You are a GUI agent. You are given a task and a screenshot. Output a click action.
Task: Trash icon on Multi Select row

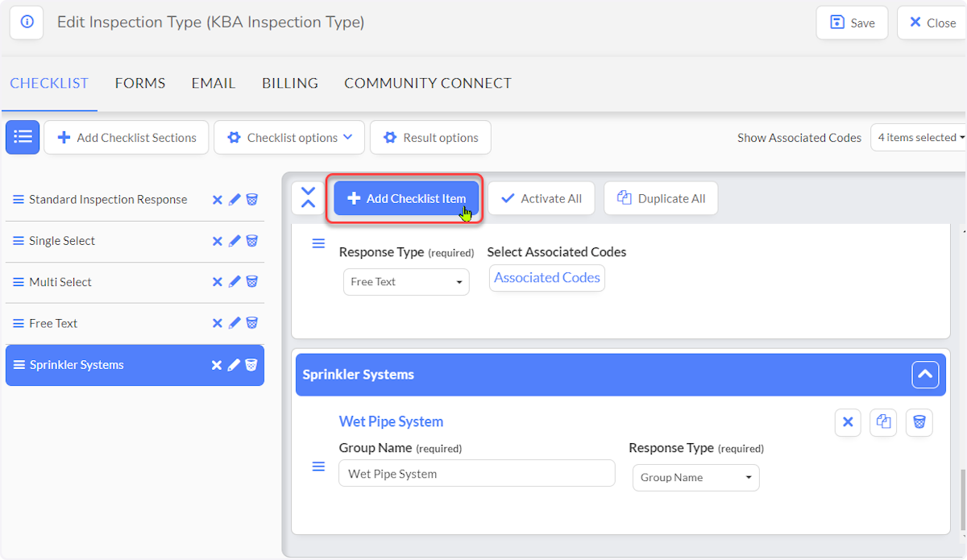pos(251,282)
